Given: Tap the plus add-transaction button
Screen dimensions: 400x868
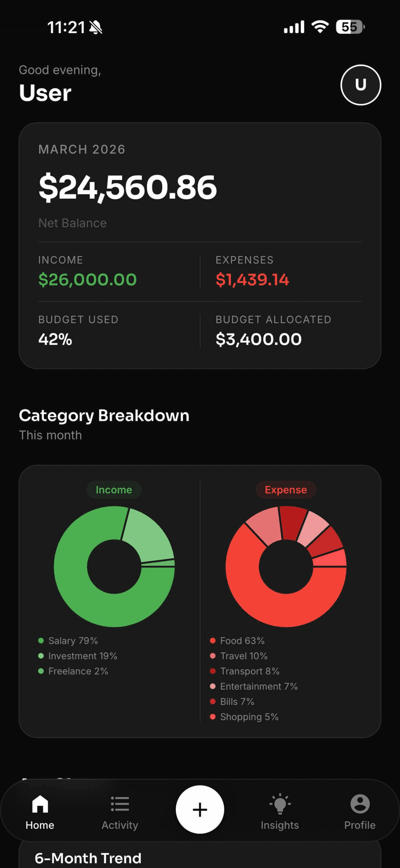Looking at the screenshot, I should click(200, 809).
